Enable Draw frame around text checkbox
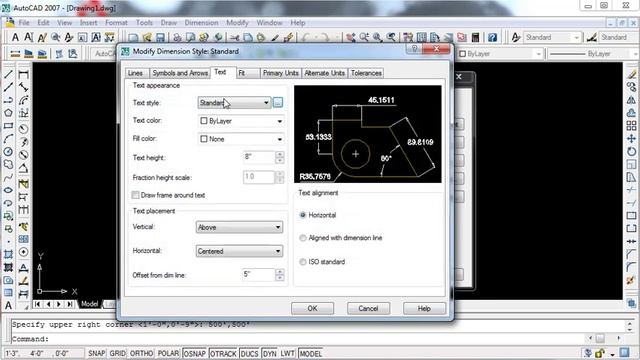The image size is (640, 360). click(x=136, y=195)
